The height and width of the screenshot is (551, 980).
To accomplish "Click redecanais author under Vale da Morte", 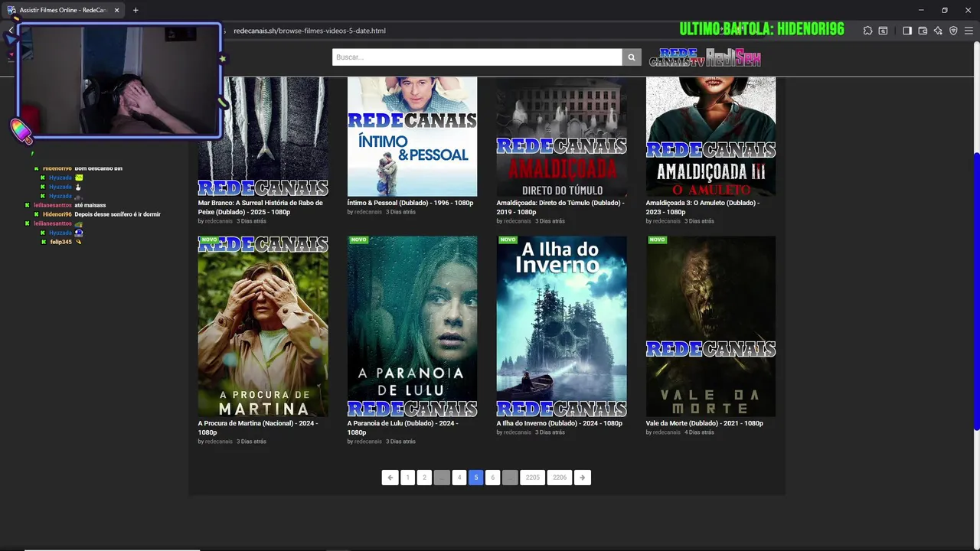I will coord(666,432).
